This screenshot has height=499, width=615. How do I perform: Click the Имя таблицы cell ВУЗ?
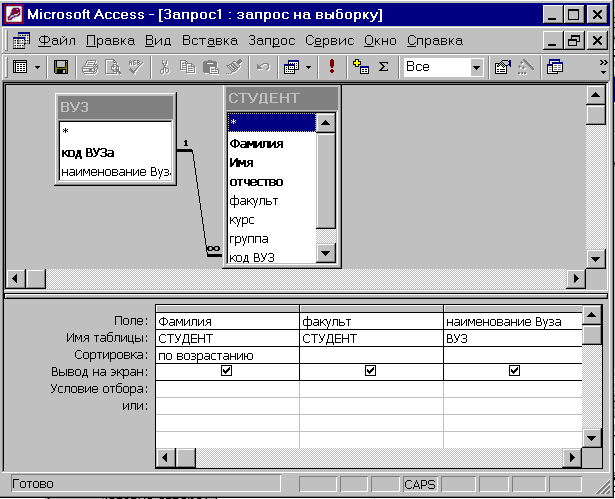click(513, 339)
